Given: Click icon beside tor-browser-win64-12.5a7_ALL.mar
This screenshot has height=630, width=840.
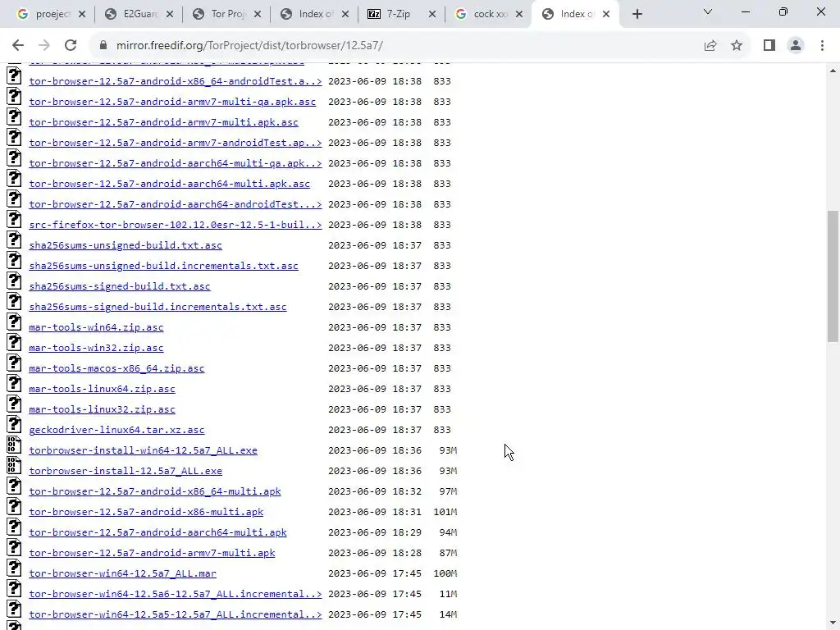Looking at the screenshot, I should (x=14, y=568).
